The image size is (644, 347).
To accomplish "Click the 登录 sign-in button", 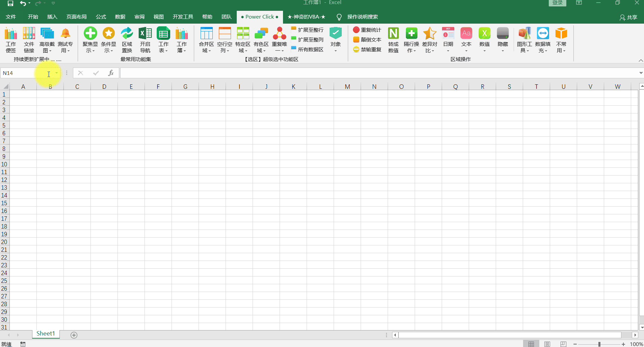I will tap(558, 3).
